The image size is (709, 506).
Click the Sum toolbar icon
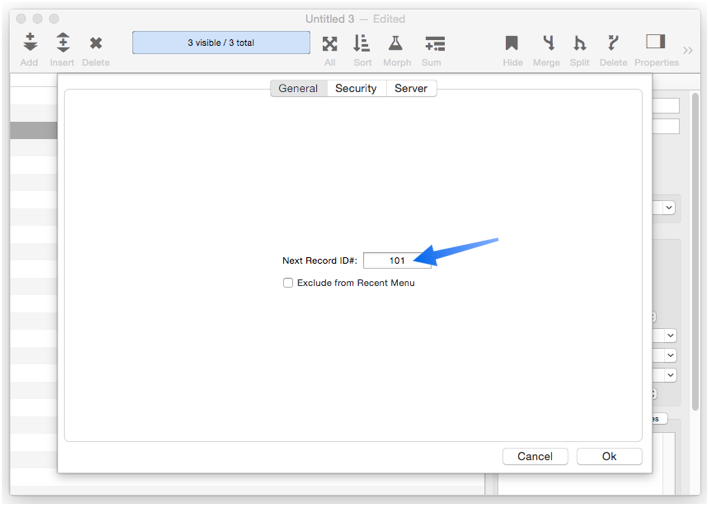coord(435,44)
